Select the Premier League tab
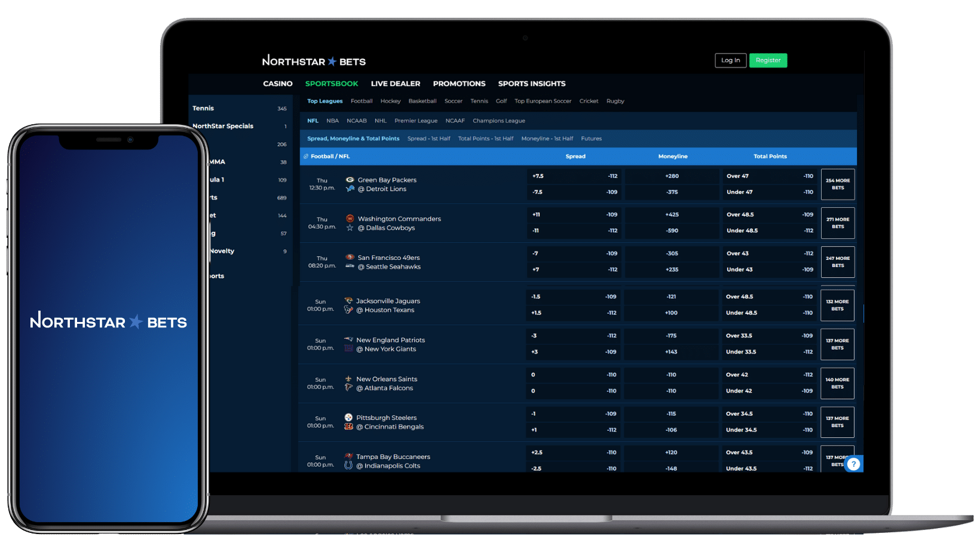This screenshot has width=980, height=552. click(x=416, y=121)
